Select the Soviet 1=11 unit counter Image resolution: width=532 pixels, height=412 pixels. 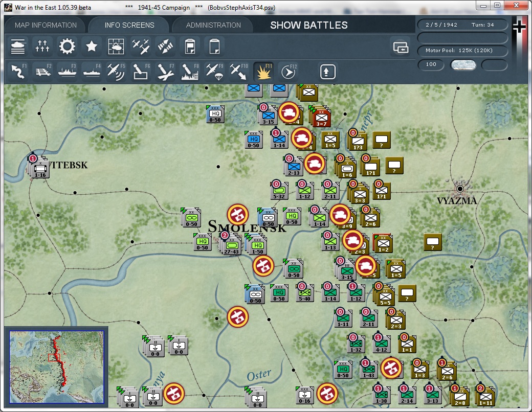click(485, 396)
